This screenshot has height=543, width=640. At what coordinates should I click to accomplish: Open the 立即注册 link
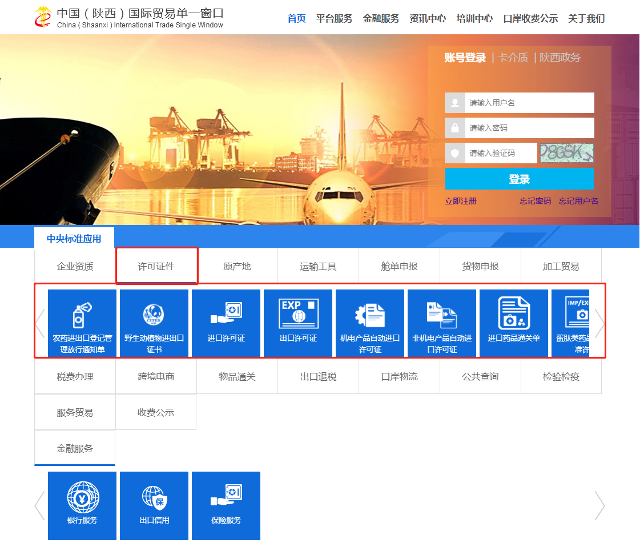[x=461, y=201]
